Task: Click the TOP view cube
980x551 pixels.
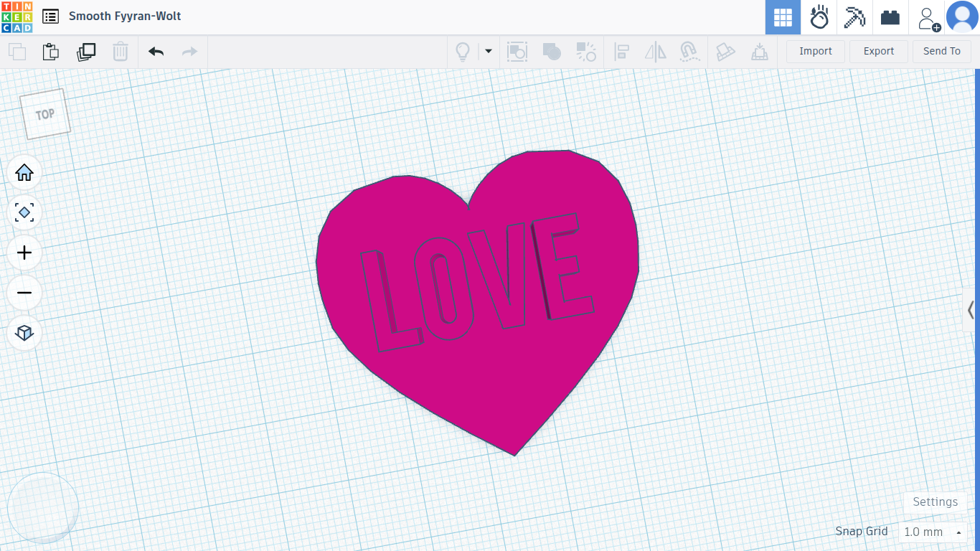Action: (x=45, y=114)
